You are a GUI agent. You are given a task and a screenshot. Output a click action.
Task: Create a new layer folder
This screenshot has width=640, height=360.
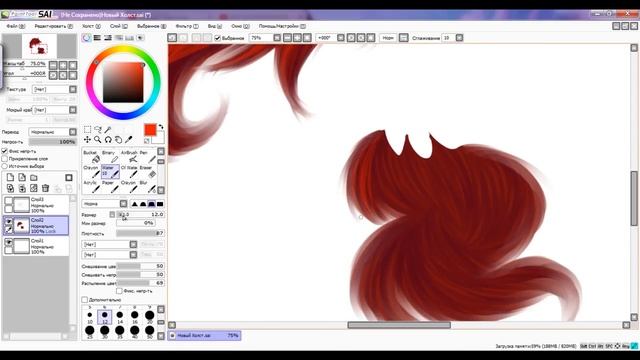coord(34,177)
